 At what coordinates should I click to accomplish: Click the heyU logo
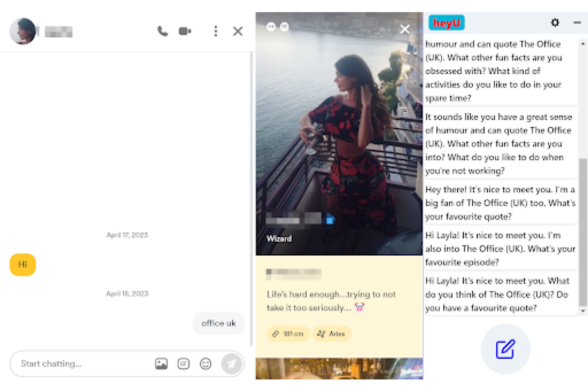pyautogui.click(x=446, y=23)
